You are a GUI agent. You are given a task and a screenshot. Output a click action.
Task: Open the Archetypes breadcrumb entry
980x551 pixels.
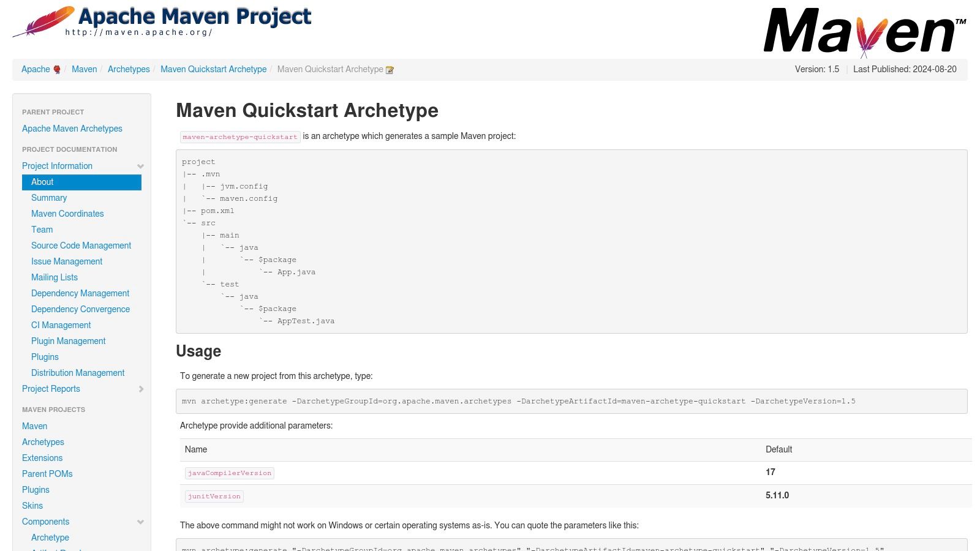point(129,69)
